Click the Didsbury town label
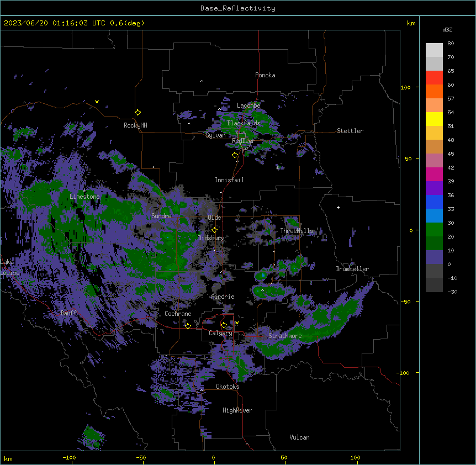 coord(211,238)
